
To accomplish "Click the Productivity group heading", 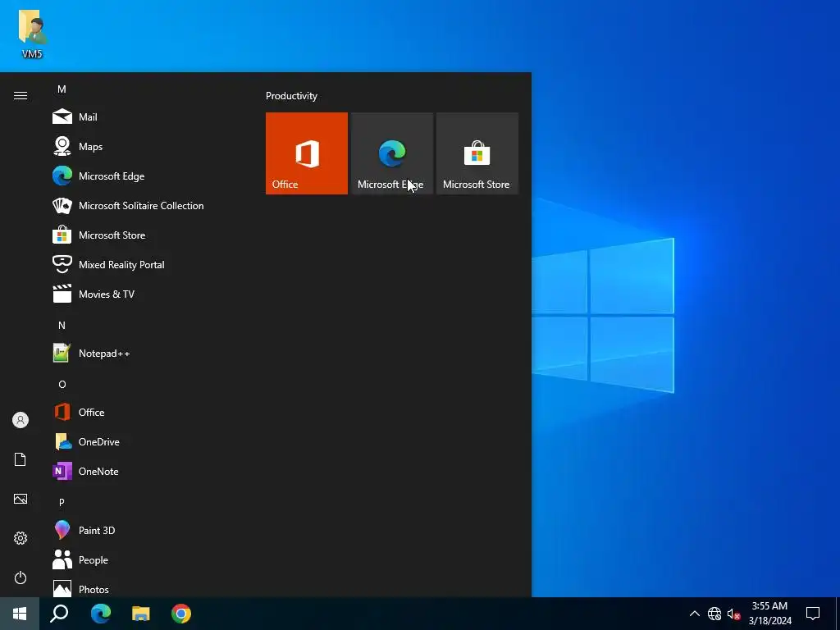I will 291,96.
